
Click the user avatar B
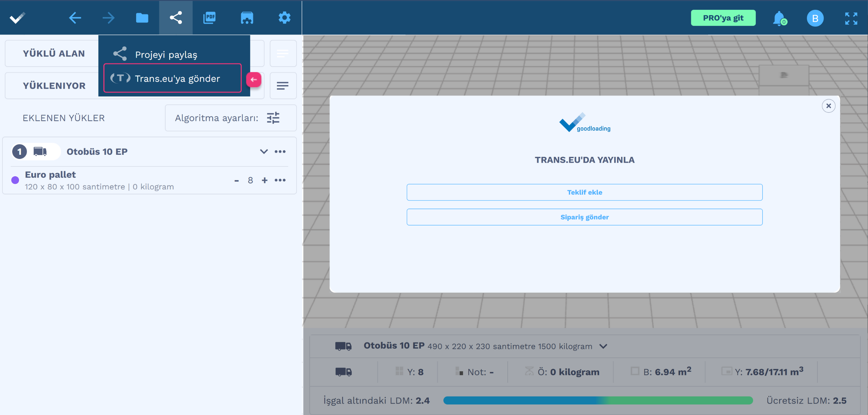click(815, 18)
